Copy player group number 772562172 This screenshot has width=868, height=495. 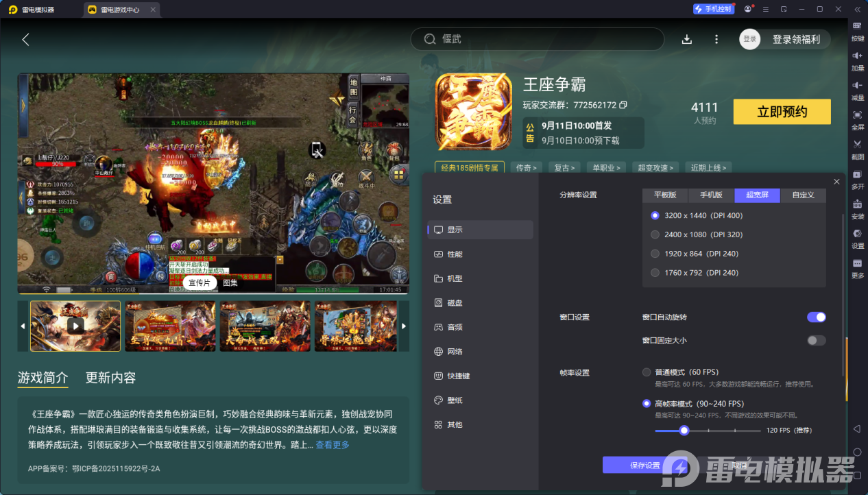pos(623,105)
